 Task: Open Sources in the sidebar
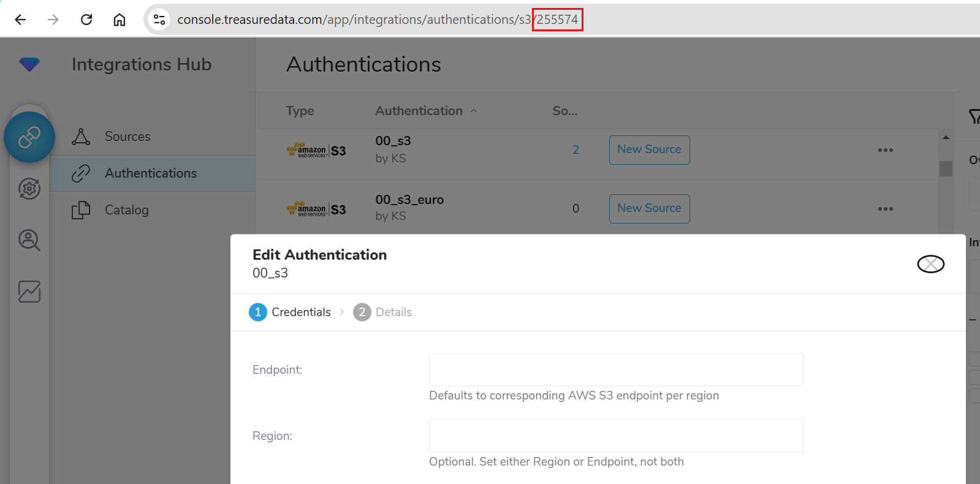[x=127, y=137]
